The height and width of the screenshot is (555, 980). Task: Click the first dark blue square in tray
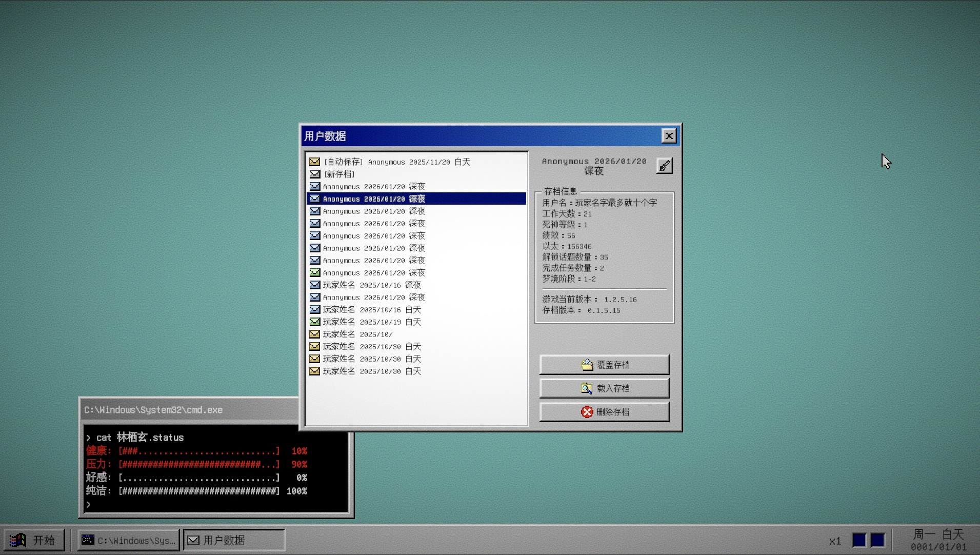click(x=859, y=540)
